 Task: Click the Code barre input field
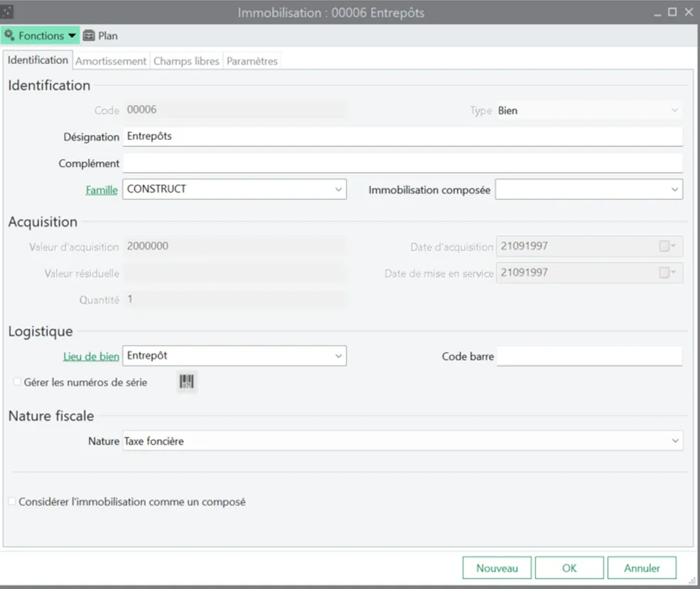589,356
